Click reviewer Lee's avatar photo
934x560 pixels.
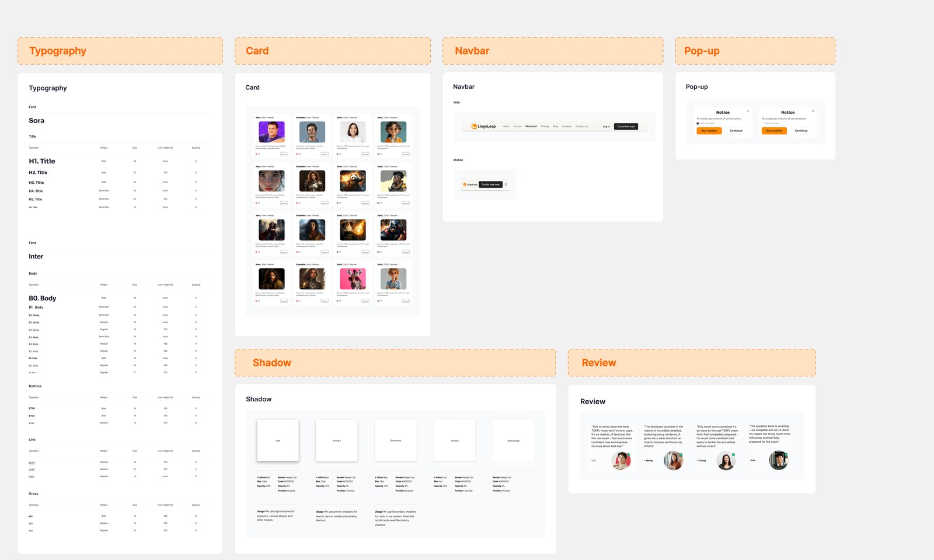pyautogui.click(x=779, y=460)
